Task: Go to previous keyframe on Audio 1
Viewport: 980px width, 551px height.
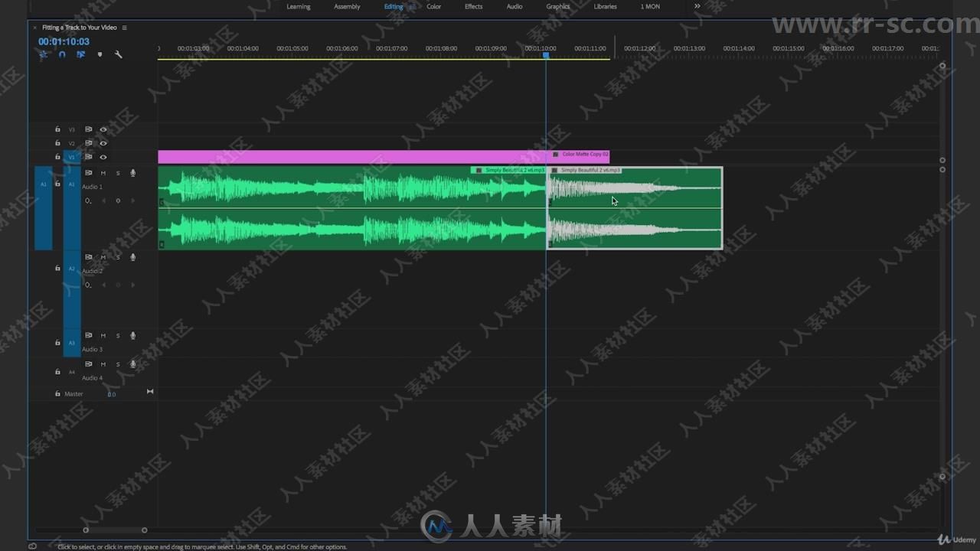Action: pyautogui.click(x=103, y=201)
